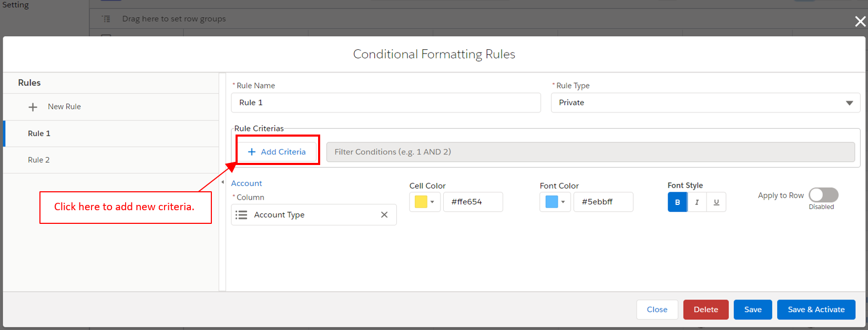Click the Account link
868x330 pixels.
point(247,183)
